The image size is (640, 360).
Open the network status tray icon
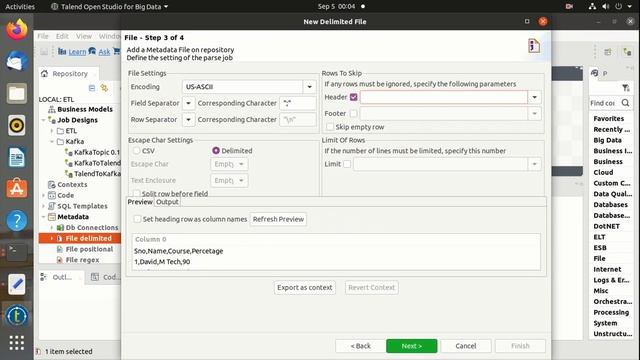(x=592, y=7)
